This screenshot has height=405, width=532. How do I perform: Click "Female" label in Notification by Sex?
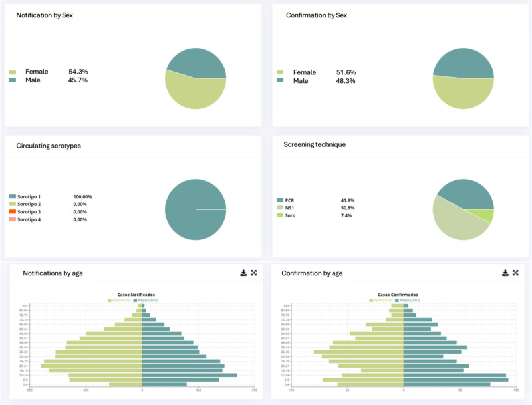point(37,72)
